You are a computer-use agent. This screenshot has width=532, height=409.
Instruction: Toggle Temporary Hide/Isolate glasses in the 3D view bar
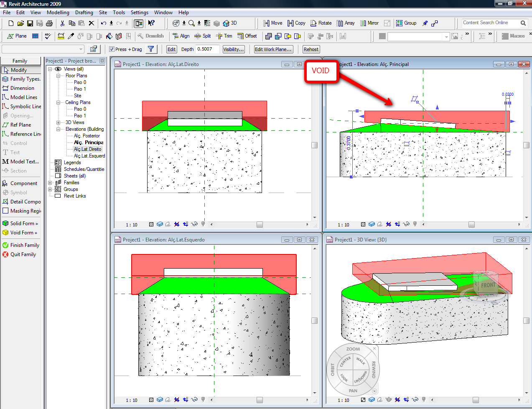pyautogui.click(x=415, y=400)
